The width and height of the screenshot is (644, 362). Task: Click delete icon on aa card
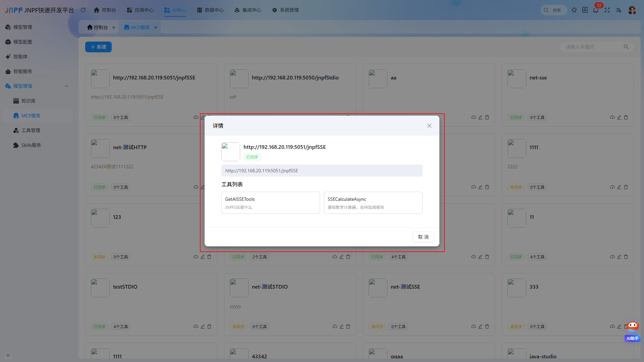pos(487,117)
